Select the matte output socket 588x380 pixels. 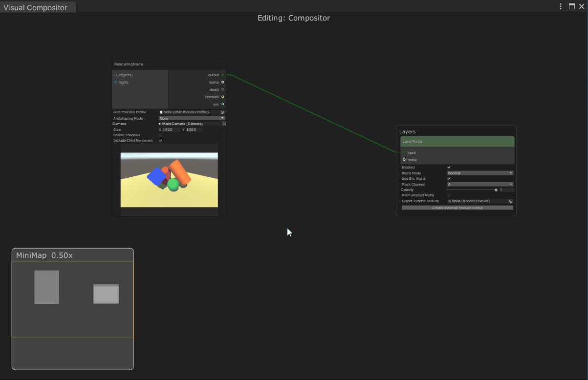tap(223, 82)
